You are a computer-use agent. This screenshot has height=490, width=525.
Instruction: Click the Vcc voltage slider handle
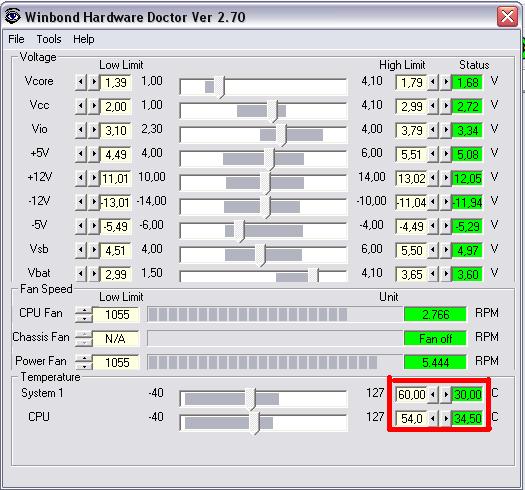[x=273, y=111]
